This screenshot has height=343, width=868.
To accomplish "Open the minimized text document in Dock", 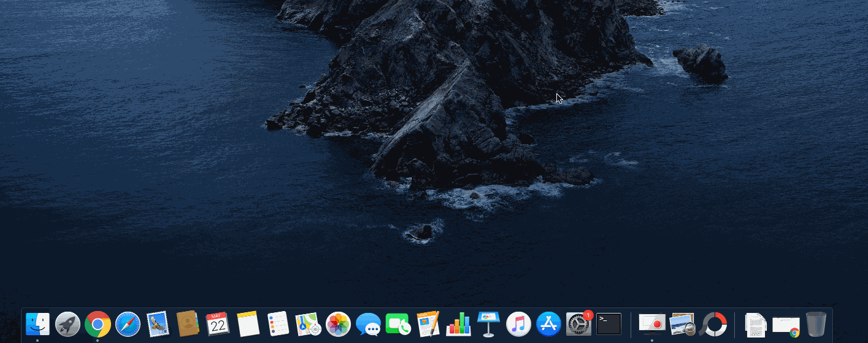I will (756, 324).
